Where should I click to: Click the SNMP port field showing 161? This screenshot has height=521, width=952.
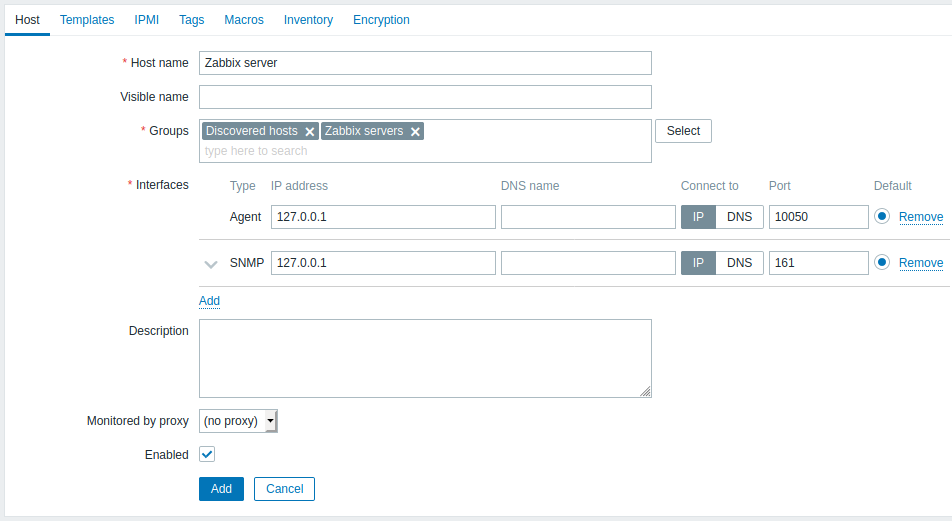click(x=818, y=263)
